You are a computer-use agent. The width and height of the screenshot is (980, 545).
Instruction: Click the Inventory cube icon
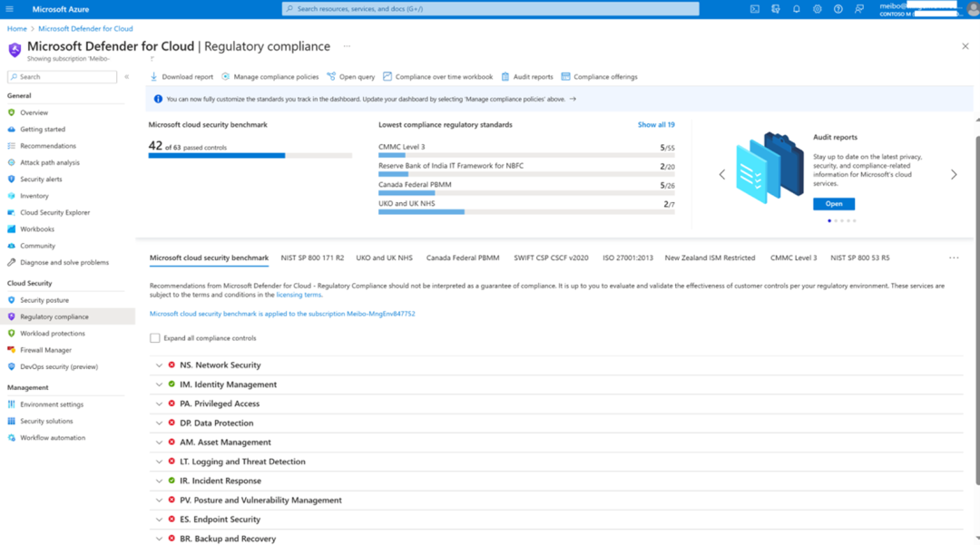point(11,195)
